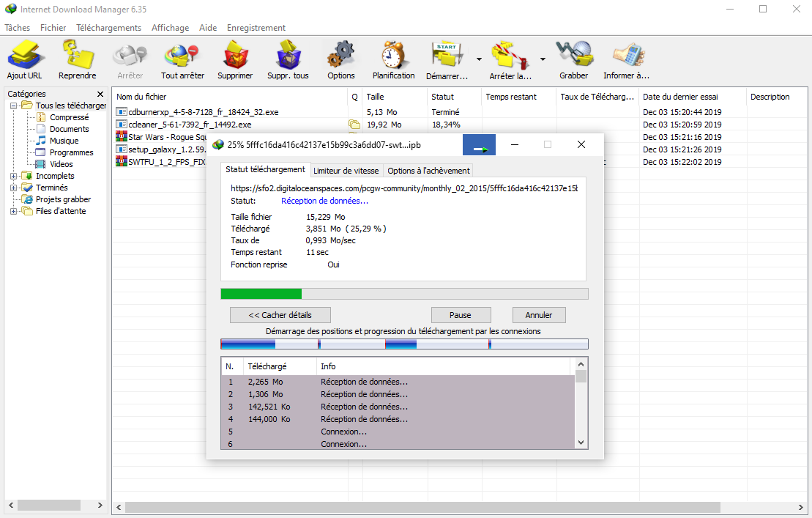Open the Arrêter la... dropdown arrow
Image resolution: width=812 pixels, height=518 pixels.
pos(543,59)
